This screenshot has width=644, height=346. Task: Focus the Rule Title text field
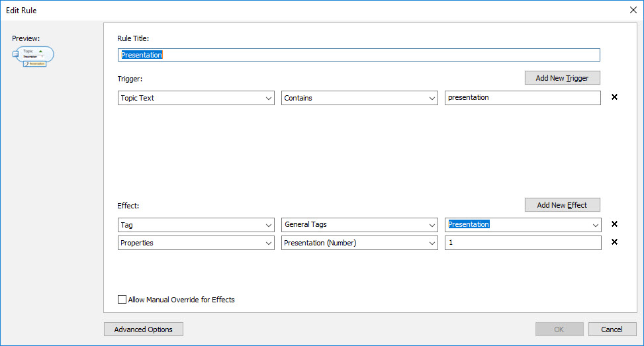[x=359, y=55]
